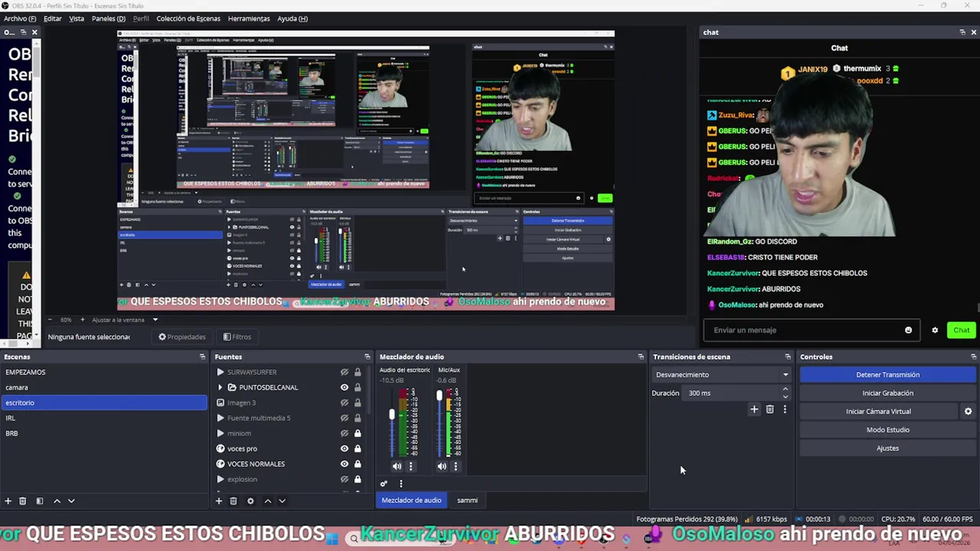Mute the Mic/Aux speaker icon
Screen dimensions: 980x551
pos(442,466)
